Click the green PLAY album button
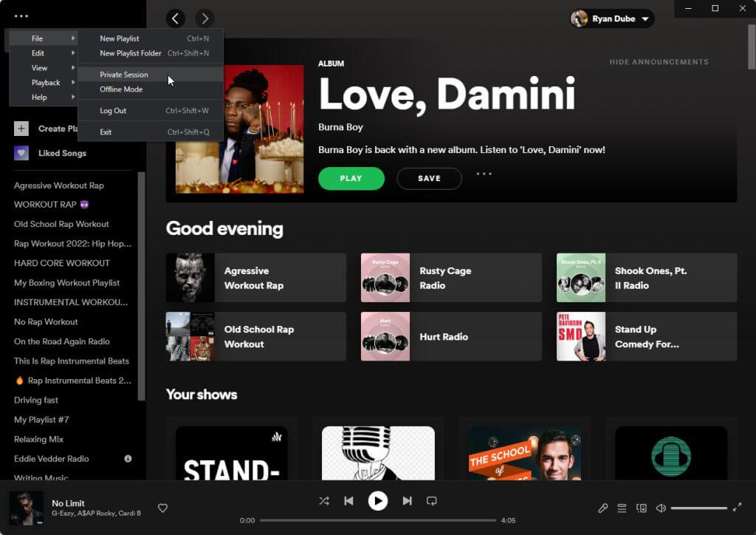The height and width of the screenshot is (535, 756). coord(351,178)
